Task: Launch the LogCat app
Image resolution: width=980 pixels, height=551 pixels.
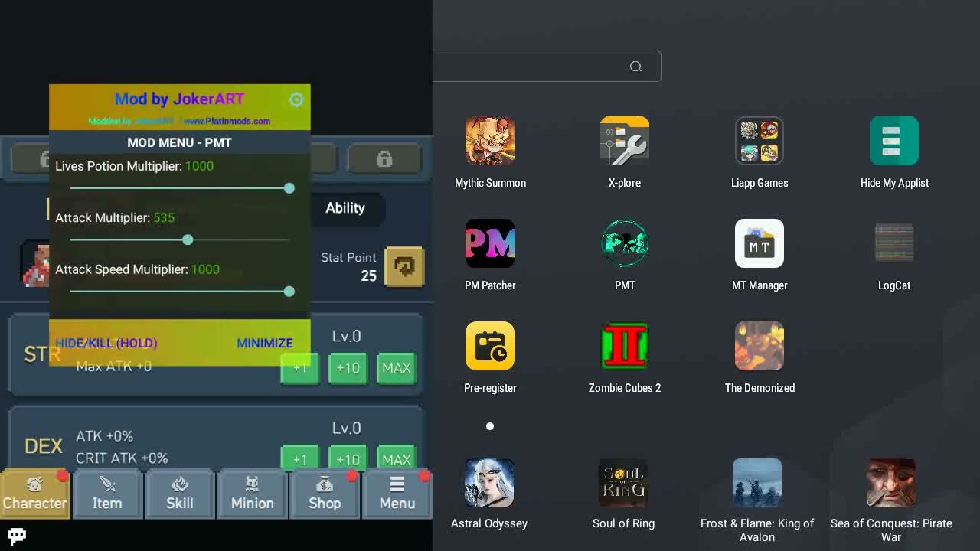Action: pyautogui.click(x=894, y=243)
